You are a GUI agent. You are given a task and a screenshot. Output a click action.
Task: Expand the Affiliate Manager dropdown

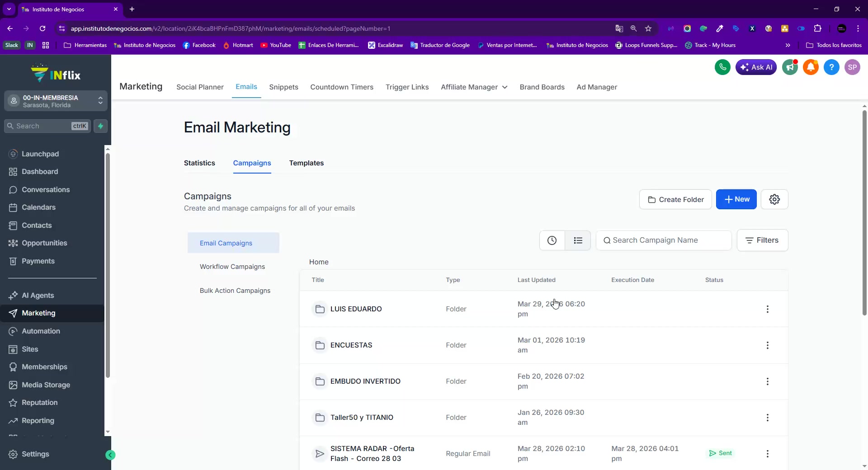coord(474,87)
